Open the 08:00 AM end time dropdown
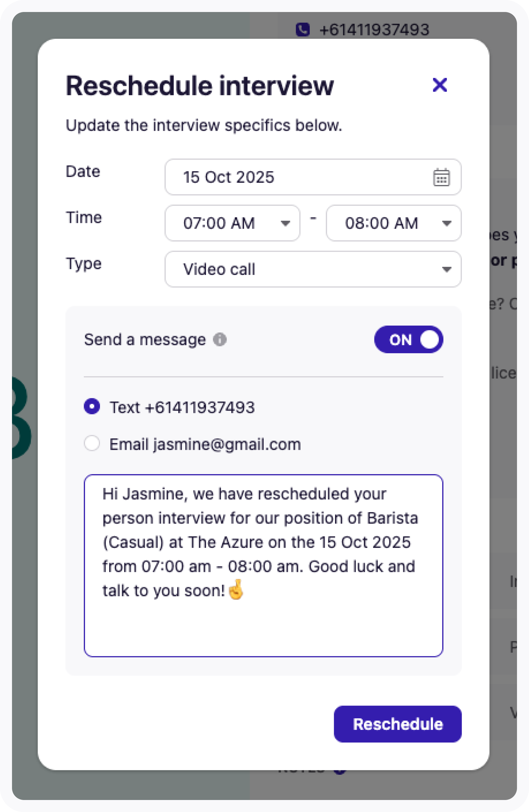This screenshot has height=812, width=529. [x=394, y=223]
